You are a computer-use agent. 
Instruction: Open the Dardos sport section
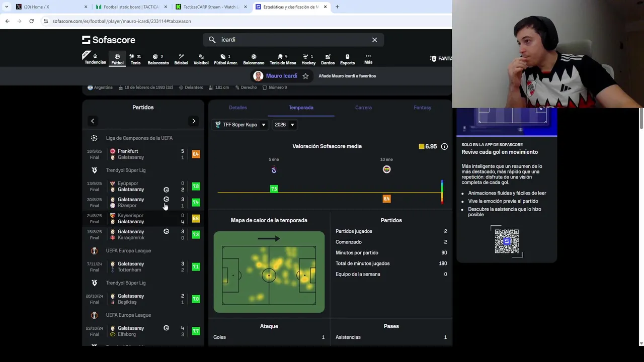328,59
